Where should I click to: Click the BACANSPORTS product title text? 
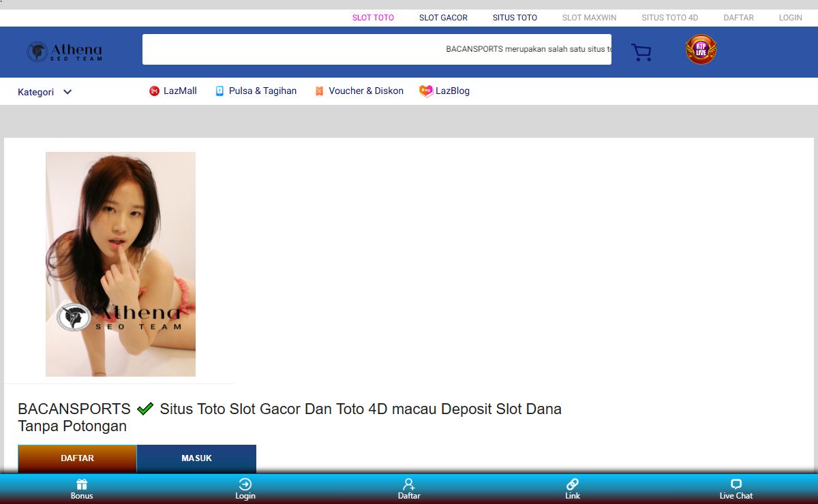[290, 418]
